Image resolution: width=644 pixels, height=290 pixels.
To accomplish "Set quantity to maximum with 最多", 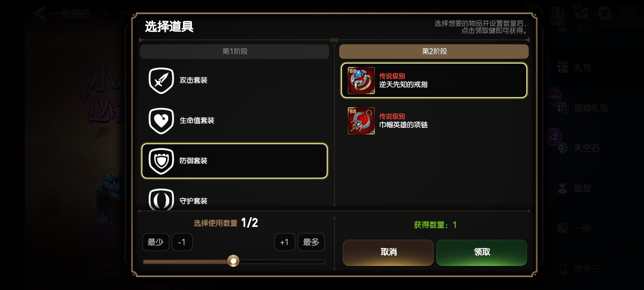I will pyautogui.click(x=311, y=242).
